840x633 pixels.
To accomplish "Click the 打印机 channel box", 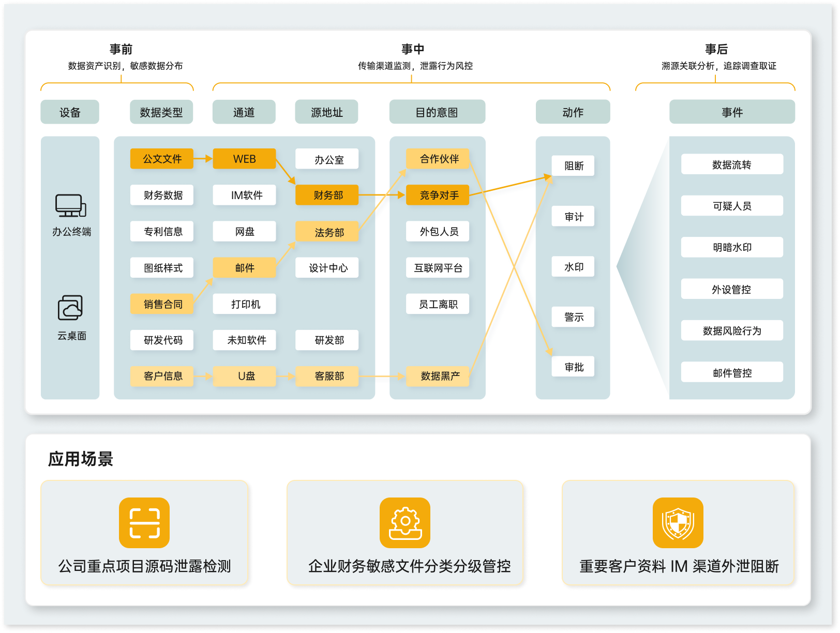I will tap(245, 304).
